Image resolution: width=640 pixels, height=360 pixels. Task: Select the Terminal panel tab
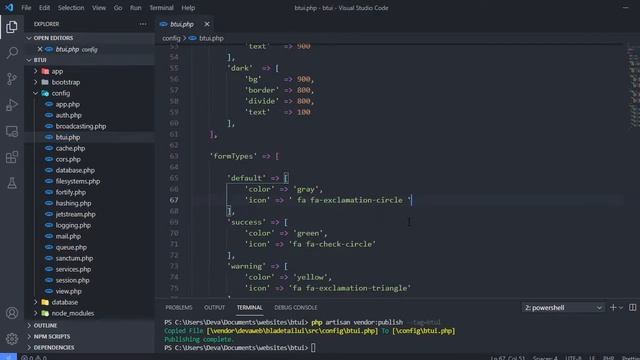(x=249, y=307)
